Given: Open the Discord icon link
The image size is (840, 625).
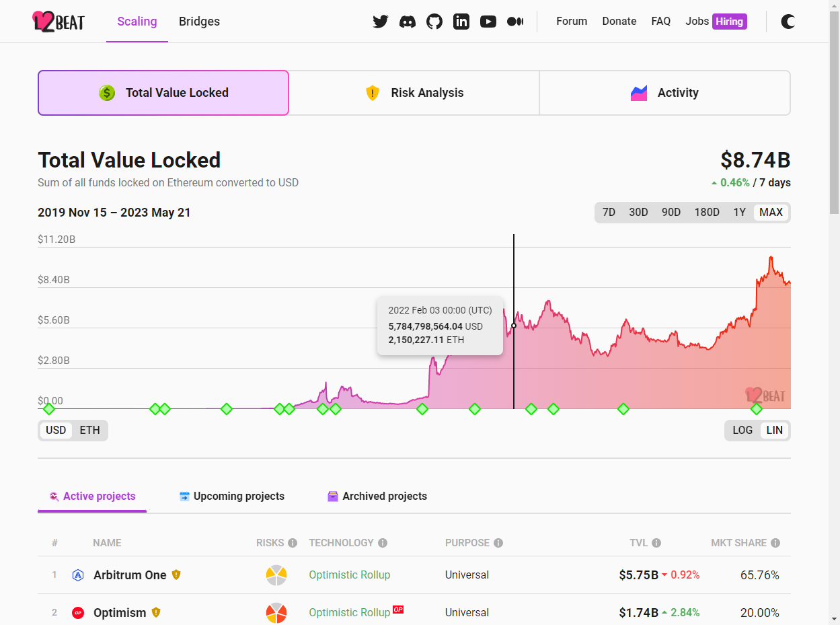Looking at the screenshot, I should click(408, 22).
